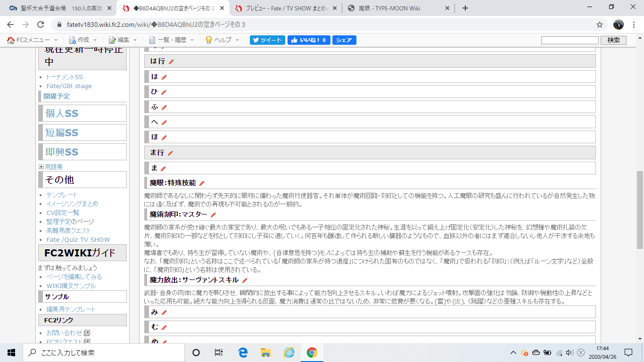Image resolution: width=644 pixels, height=362 pixels.
Task: Open the 編集 dropdown menu
Action: tap(123, 40)
